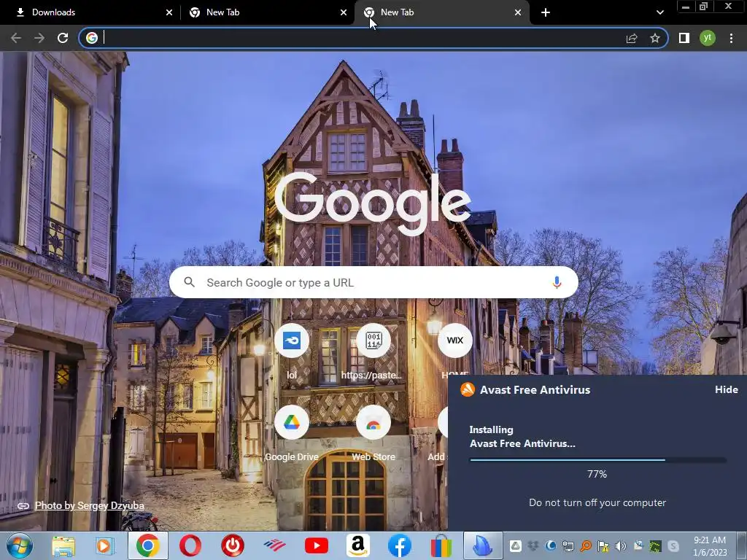Open the network tray icon

(568, 546)
